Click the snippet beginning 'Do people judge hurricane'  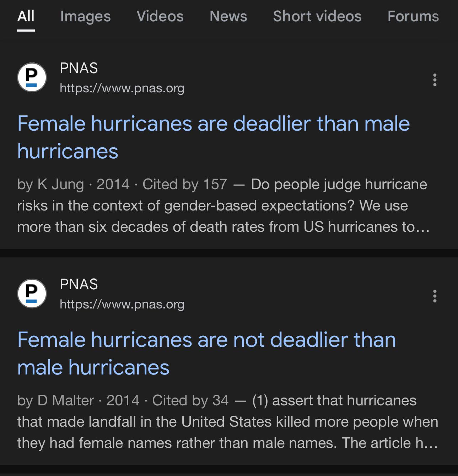(x=339, y=184)
